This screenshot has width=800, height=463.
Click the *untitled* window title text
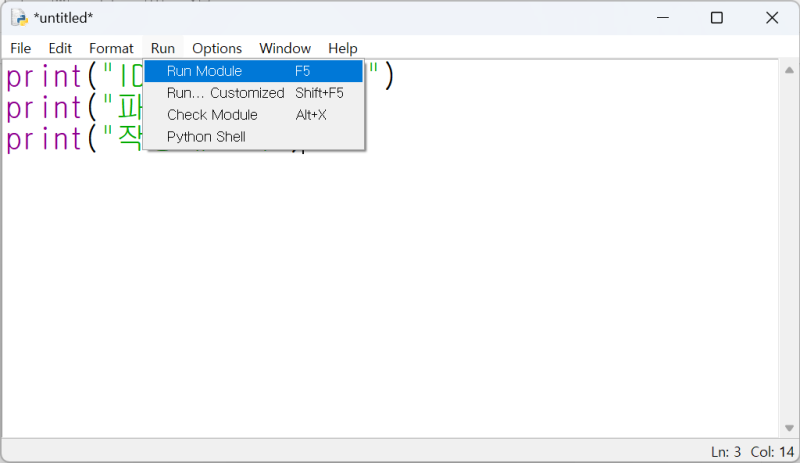pos(63,18)
